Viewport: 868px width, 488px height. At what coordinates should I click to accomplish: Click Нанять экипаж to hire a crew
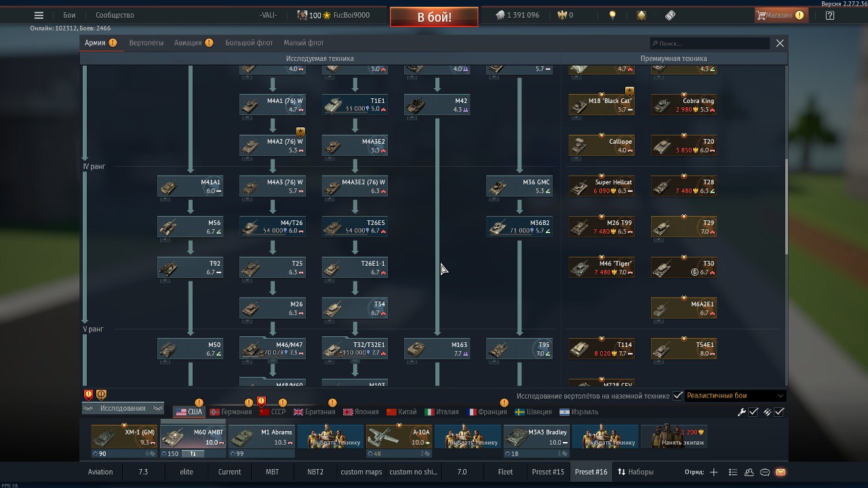pyautogui.click(x=674, y=437)
